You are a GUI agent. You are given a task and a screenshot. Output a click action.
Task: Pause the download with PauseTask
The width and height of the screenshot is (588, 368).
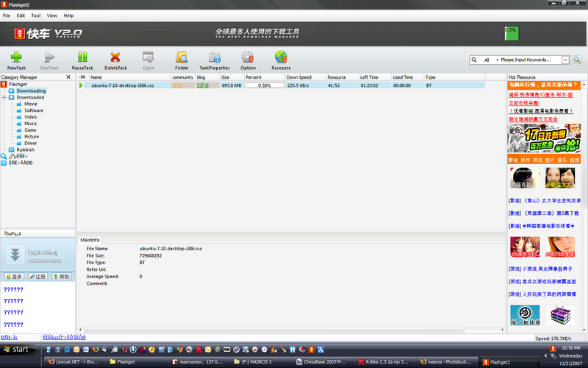82,57
